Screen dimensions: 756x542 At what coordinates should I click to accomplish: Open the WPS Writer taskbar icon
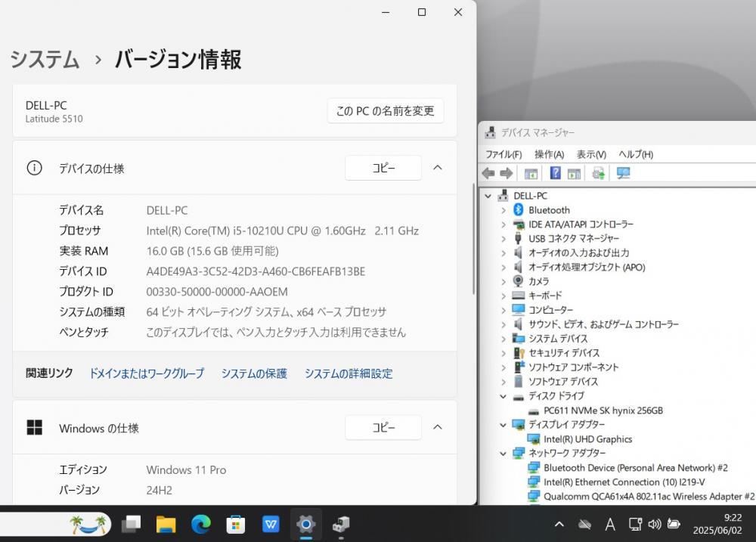coord(271,524)
